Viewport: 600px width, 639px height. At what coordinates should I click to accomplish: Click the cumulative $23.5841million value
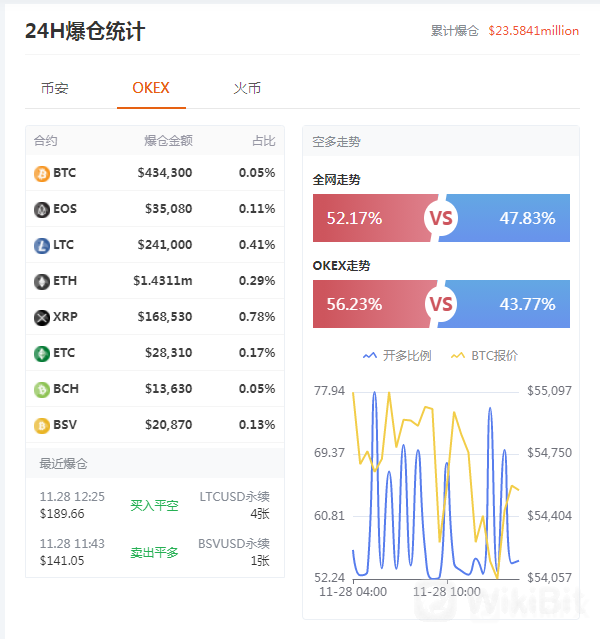point(534,31)
